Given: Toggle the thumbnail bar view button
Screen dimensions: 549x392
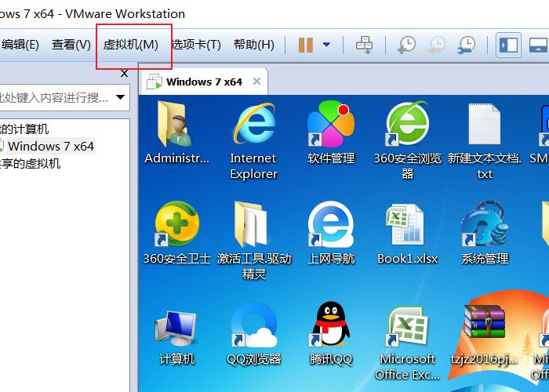Looking at the screenshot, I should (x=537, y=45).
